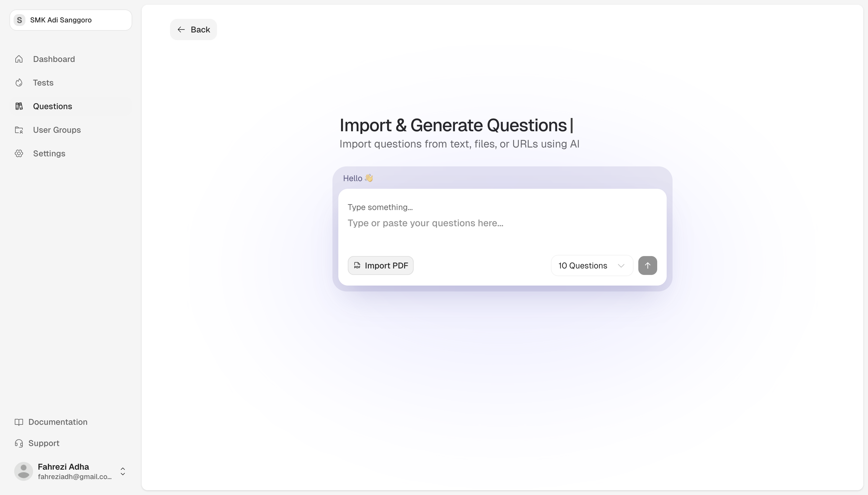Click the Questions books icon
The width and height of the screenshot is (868, 495).
tap(19, 106)
